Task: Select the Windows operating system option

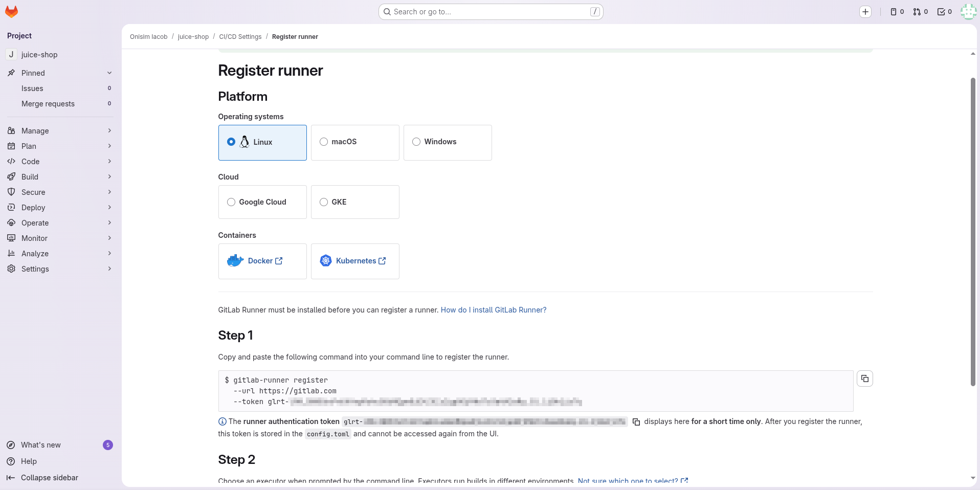Action: click(x=447, y=142)
